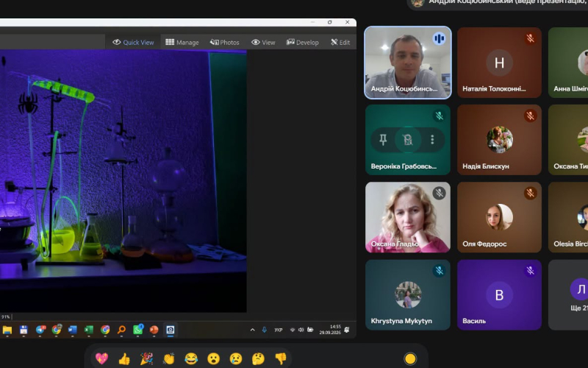Image resolution: width=588 pixels, height=368 pixels.
Task: Send the laughing with tears reaction
Action: point(191,358)
